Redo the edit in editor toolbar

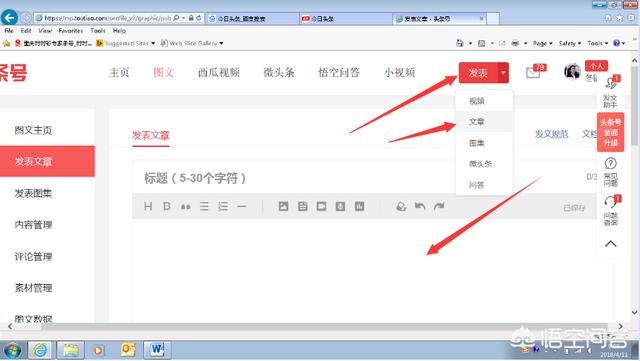(439, 207)
